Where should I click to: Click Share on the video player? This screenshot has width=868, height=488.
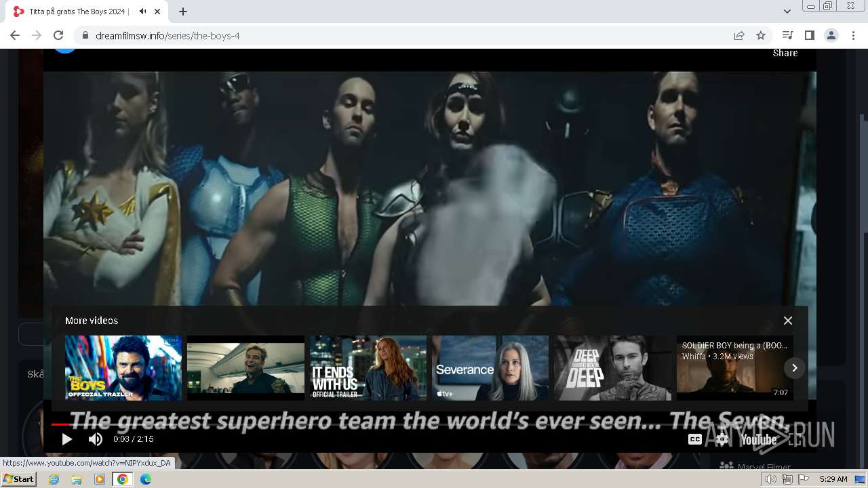pyautogui.click(x=785, y=53)
